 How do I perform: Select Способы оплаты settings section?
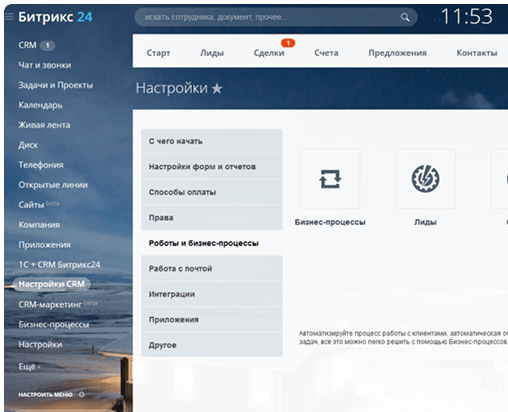[x=212, y=192]
